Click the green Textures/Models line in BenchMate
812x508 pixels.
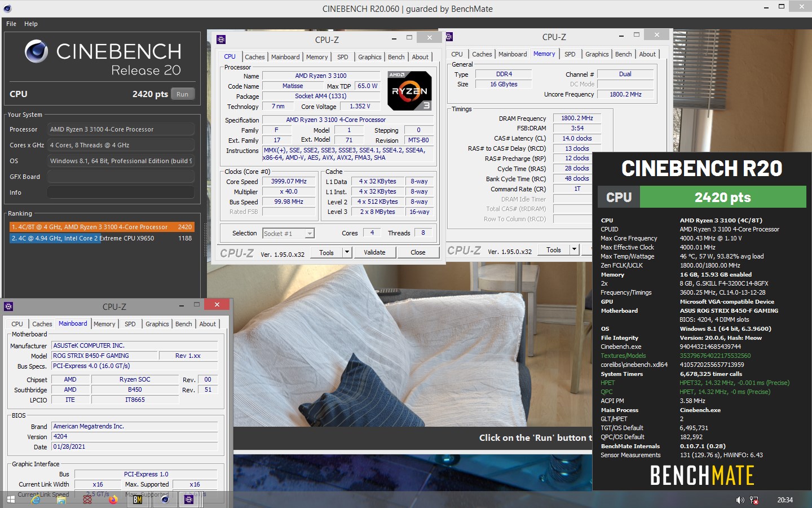[676, 356]
